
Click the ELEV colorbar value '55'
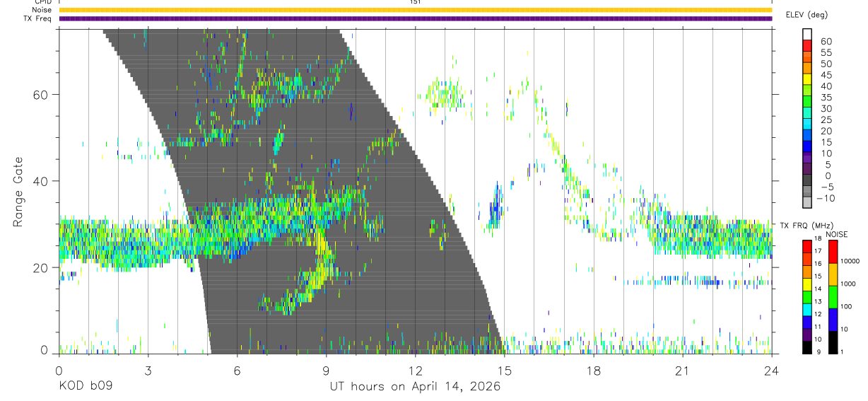(827, 52)
